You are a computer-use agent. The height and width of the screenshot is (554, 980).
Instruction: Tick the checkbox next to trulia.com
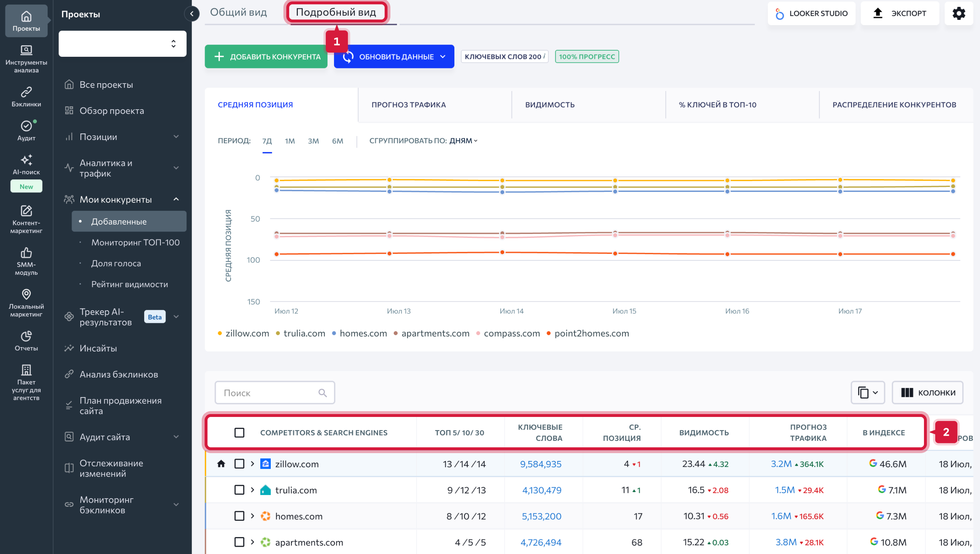pyautogui.click(x=240, y=490)
